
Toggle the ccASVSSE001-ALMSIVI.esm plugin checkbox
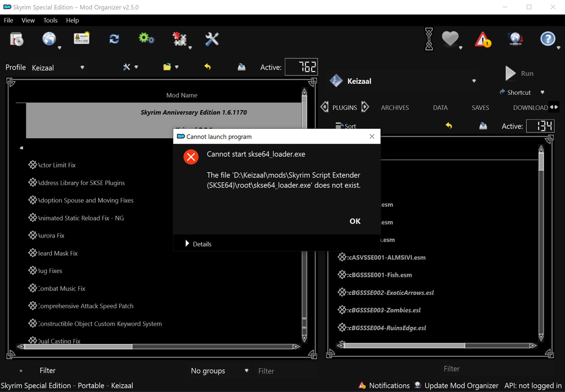[x=342, y=257]
